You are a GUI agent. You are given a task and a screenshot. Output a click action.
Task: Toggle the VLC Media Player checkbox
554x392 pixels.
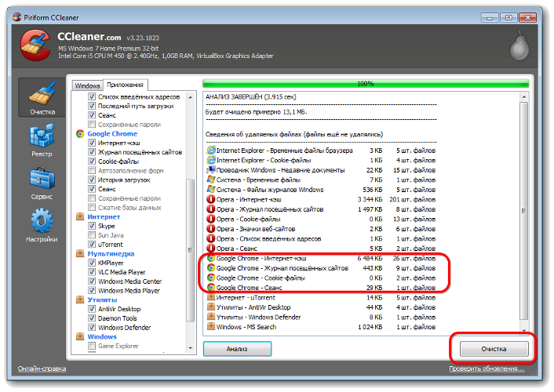click(91, 272)
